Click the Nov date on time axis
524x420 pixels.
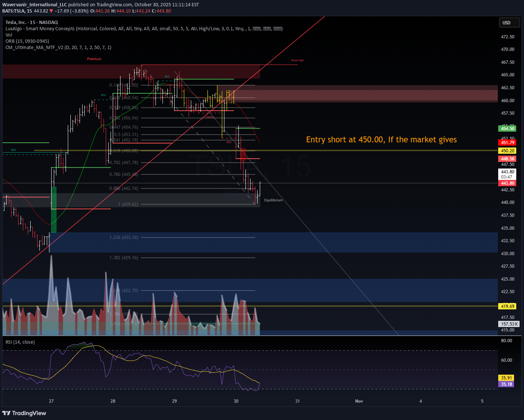359,401
